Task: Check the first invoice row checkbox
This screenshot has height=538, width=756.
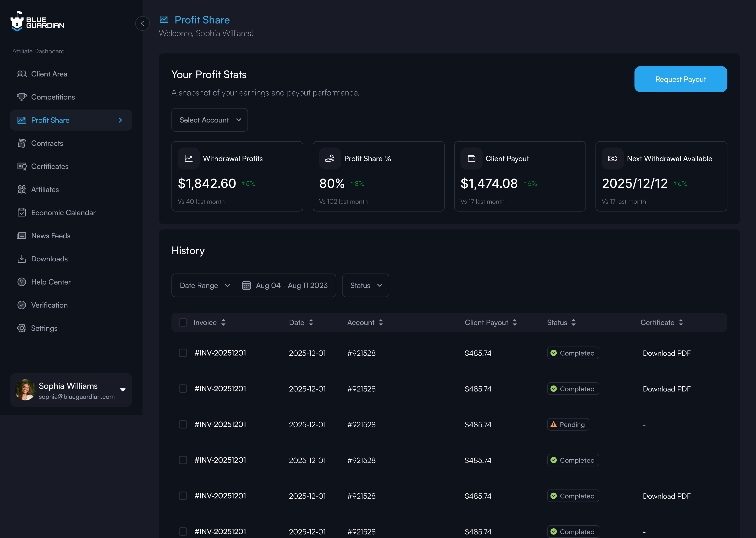Action: 183,353
